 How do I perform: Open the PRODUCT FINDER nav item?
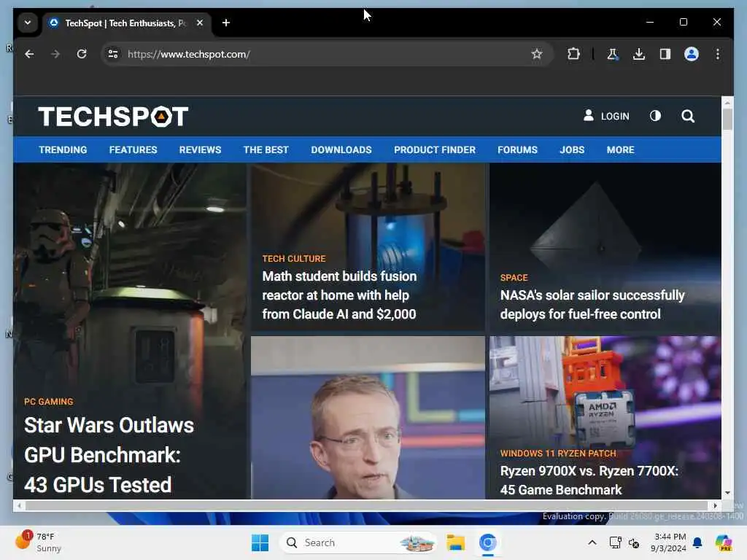click(x=435, y=150)
